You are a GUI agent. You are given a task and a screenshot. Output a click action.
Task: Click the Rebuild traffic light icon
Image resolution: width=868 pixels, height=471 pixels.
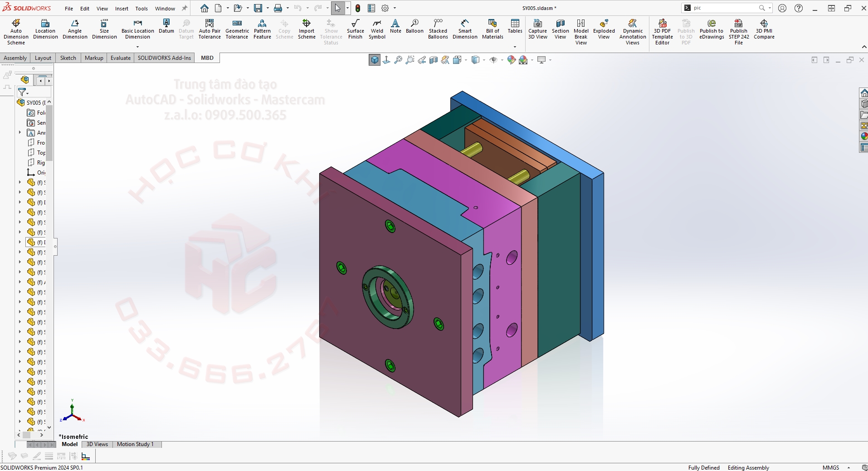click(x=358, y=8)
